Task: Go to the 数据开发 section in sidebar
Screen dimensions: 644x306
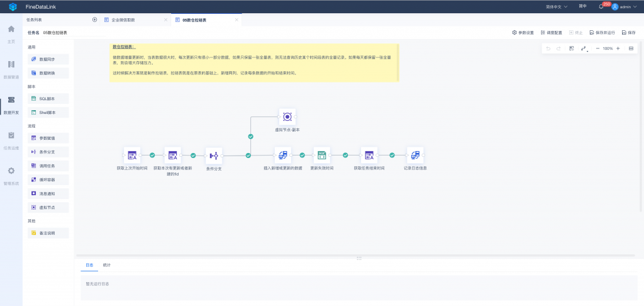Action: [x=11, y=105]
